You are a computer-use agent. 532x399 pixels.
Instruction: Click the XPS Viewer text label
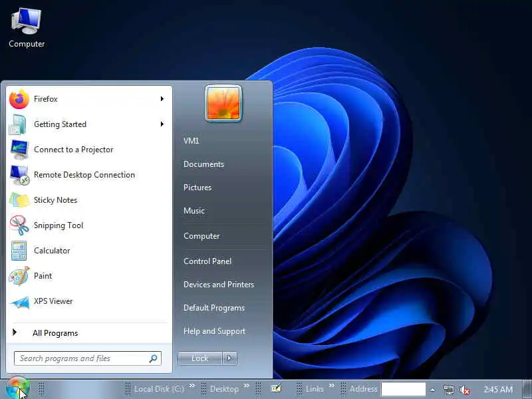53,301
